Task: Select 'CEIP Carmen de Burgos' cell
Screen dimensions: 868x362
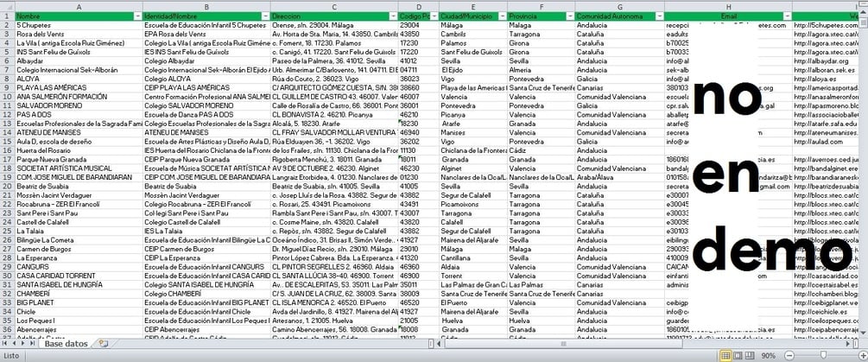Action: [x=206, y=249]
